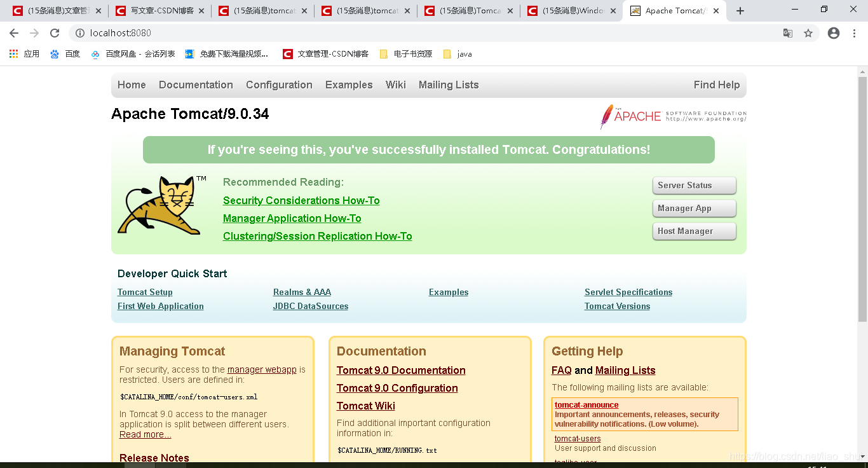Viewport: 868px width, 468px height.
Task: Open the Chrome profile avatar icon
Action: click(x=834, y=33)
